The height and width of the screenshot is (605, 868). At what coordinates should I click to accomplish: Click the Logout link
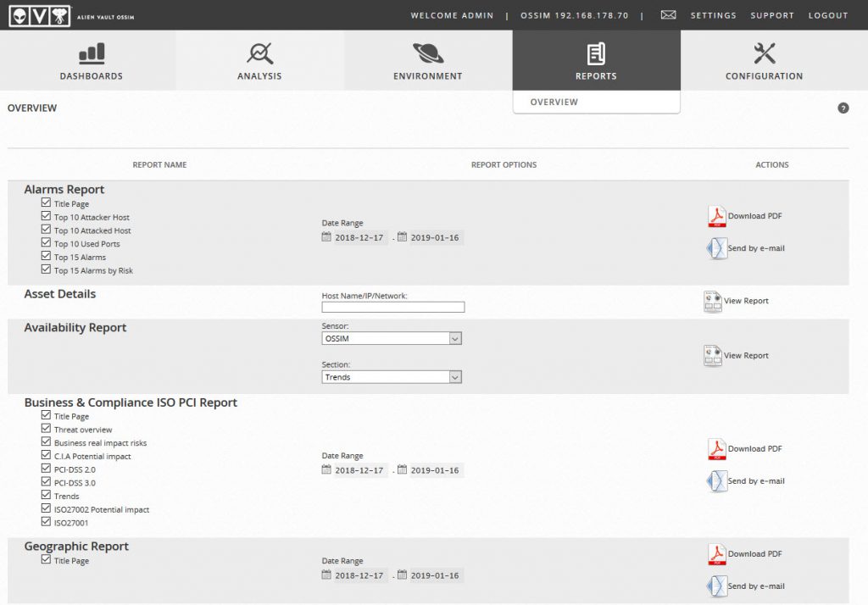coord(827,15)
